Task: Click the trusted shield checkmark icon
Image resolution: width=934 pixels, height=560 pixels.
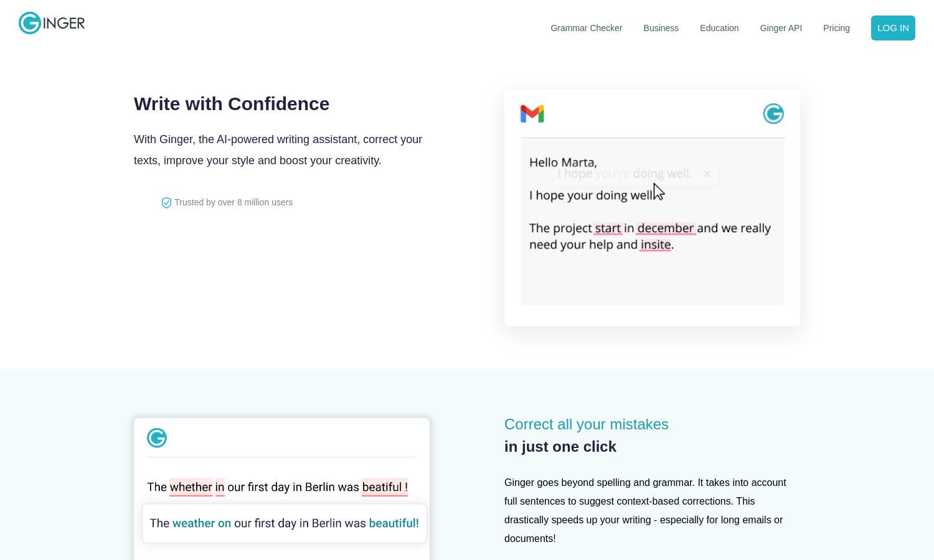Action: (x=166, y=203)
